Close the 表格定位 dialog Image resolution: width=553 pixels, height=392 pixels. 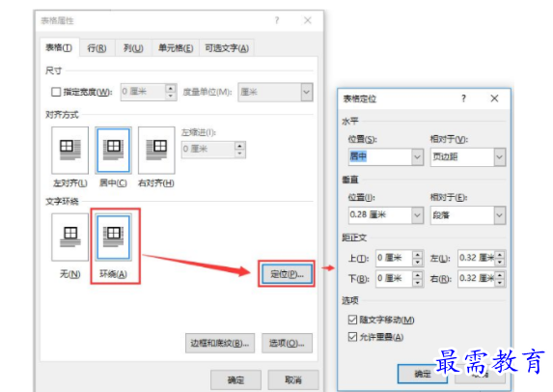(494, 98)
